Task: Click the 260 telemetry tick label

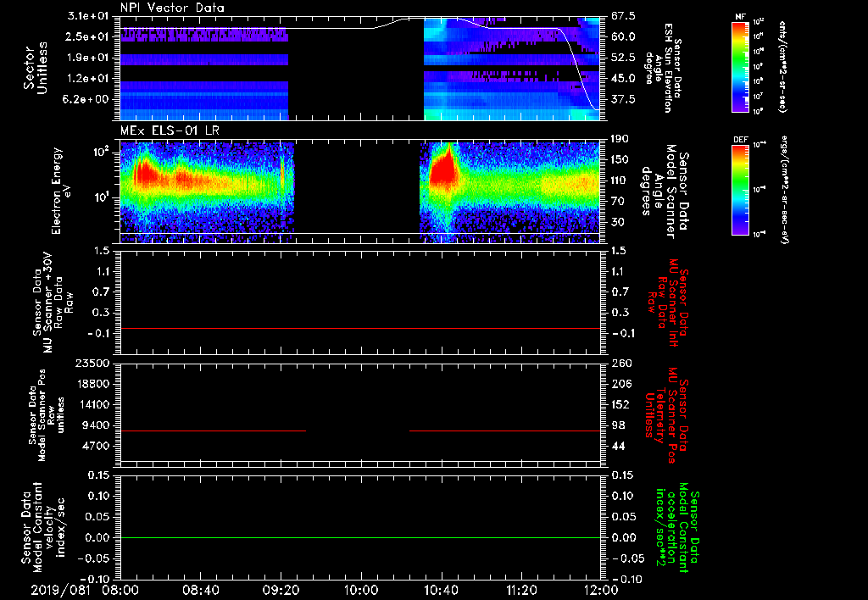Action: coord(620,363)
